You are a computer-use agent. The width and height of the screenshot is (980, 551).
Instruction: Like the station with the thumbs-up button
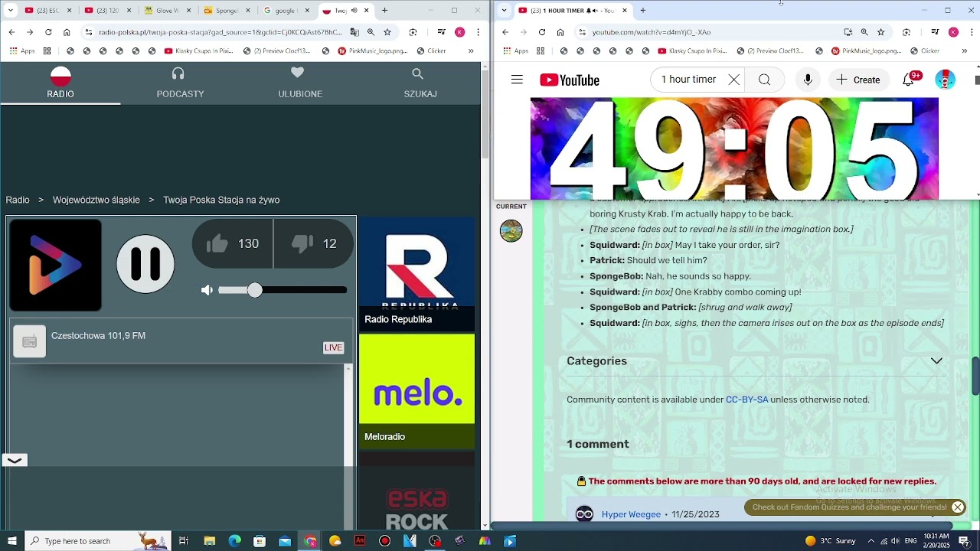pos(233,243)
